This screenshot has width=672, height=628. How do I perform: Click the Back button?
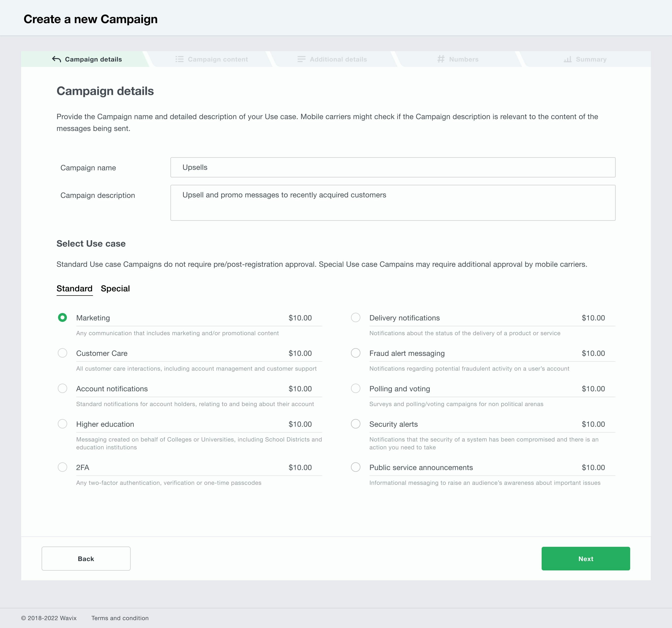[86, 559]
